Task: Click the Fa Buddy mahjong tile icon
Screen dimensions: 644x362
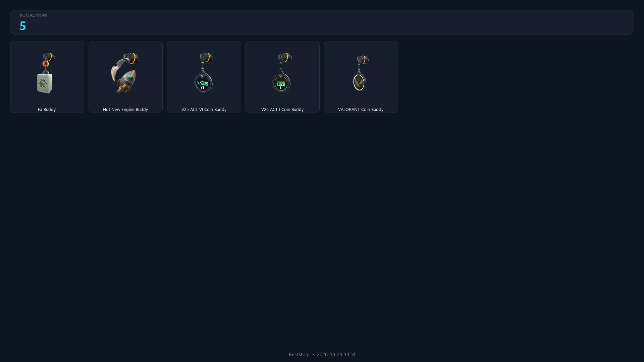Action: click(x=46, y=73)
